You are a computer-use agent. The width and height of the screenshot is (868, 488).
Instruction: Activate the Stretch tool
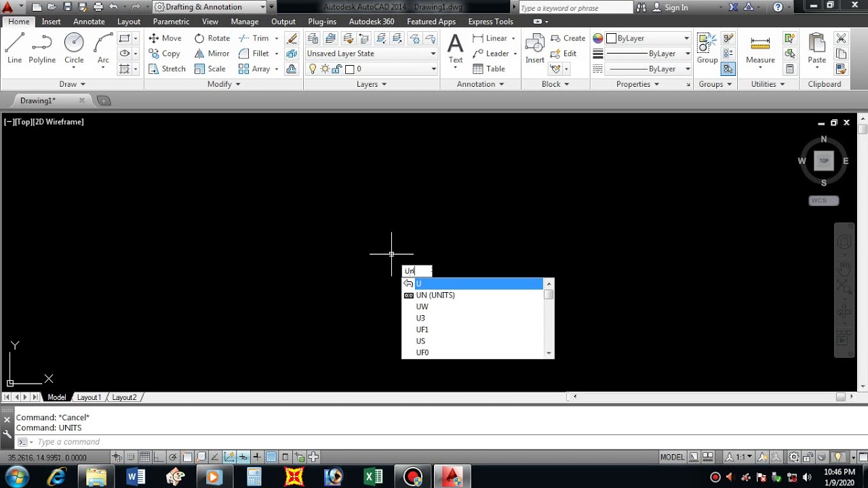coord(167,68)
